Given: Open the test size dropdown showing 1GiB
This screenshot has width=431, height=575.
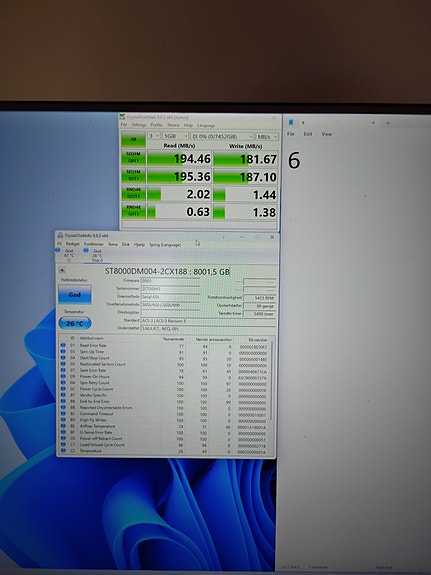Looking at the screenshot, I should click(x=175, y=136).
